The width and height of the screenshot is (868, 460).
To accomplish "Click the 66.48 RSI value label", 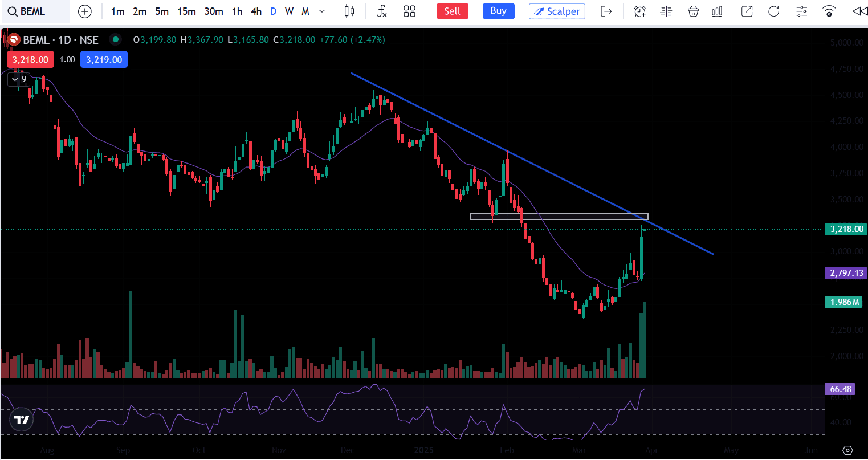I will point(840,389).
